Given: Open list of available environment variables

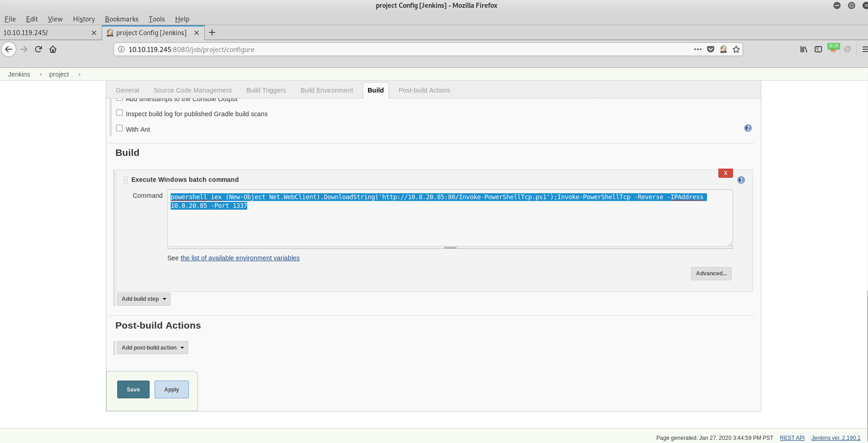Looking at the screenshot, I should point(240,258).
